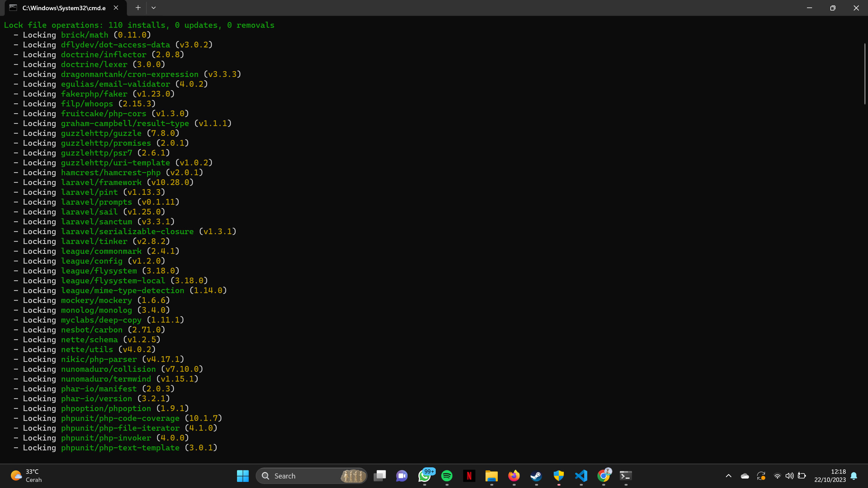Click 'egulias/email-validator' package name
The image size is (868, 488).
(x=116, y=84)
